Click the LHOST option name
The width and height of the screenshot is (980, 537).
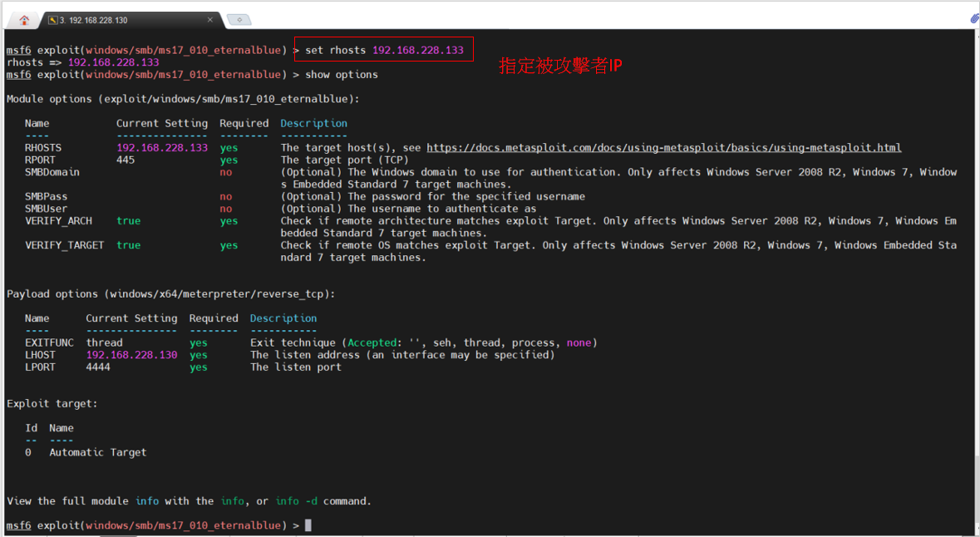[40, 355]
